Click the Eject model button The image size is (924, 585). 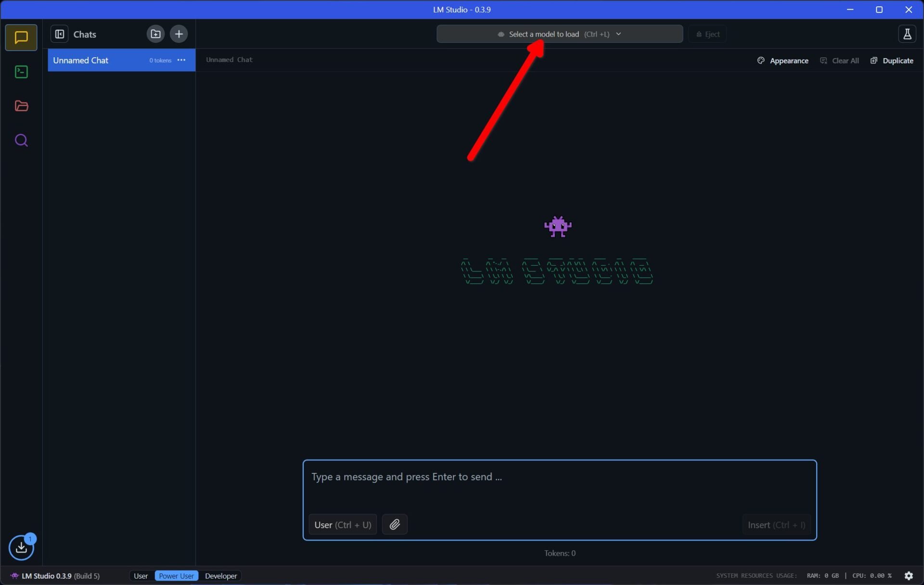(707, 34)
